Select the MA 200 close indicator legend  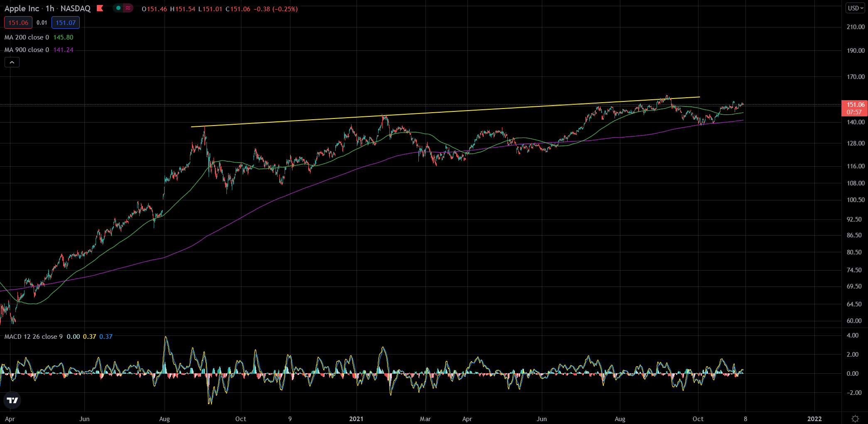coord(27,37)
